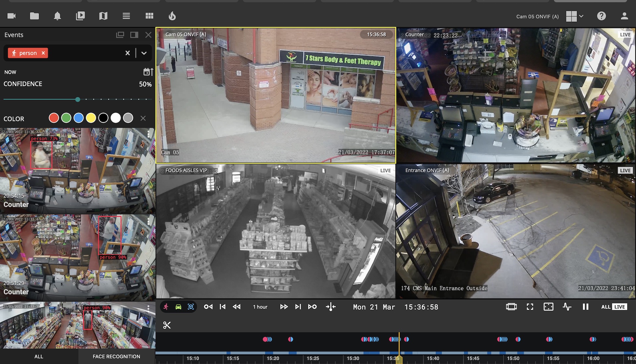
Task: Center the timeline on the playhead
Action: click(x=331, y=307)
